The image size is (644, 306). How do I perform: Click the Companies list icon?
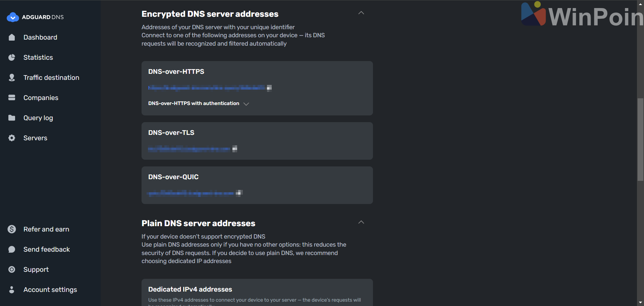(12, 98)
